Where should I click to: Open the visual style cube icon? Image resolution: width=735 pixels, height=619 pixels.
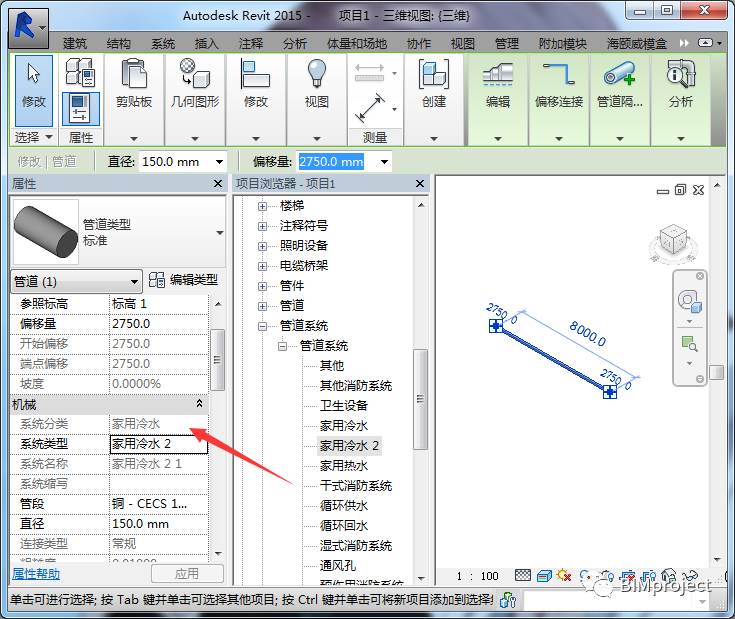tap(544, 575)
